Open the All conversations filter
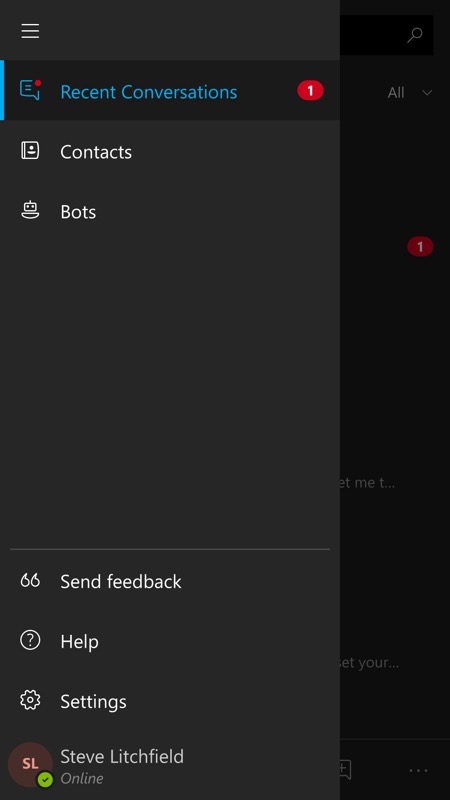Image resolution: width=450 pixels, height=800 pixels. click(x=396, y=93)
